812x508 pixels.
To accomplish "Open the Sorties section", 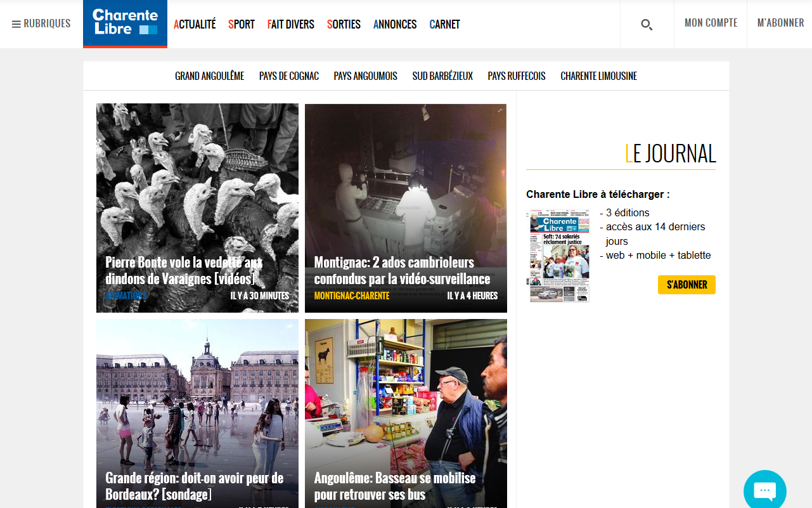I will click(x=344, y=25).
